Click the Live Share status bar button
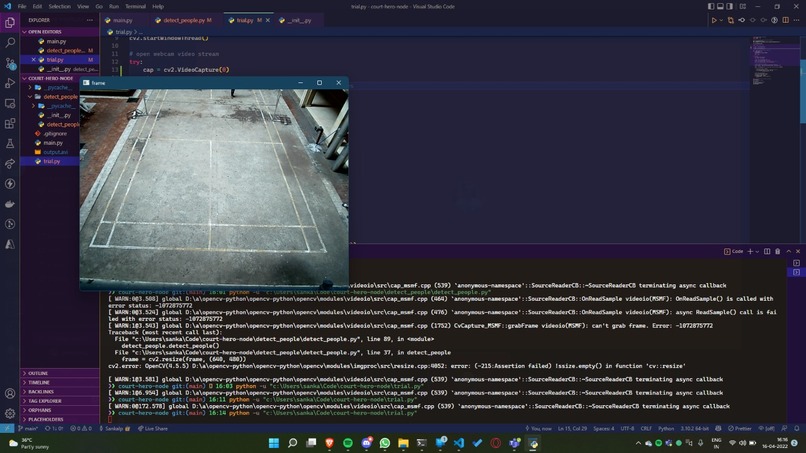Image resolution: width=806 pixels, height=453 pixels. tap(153, 428)
